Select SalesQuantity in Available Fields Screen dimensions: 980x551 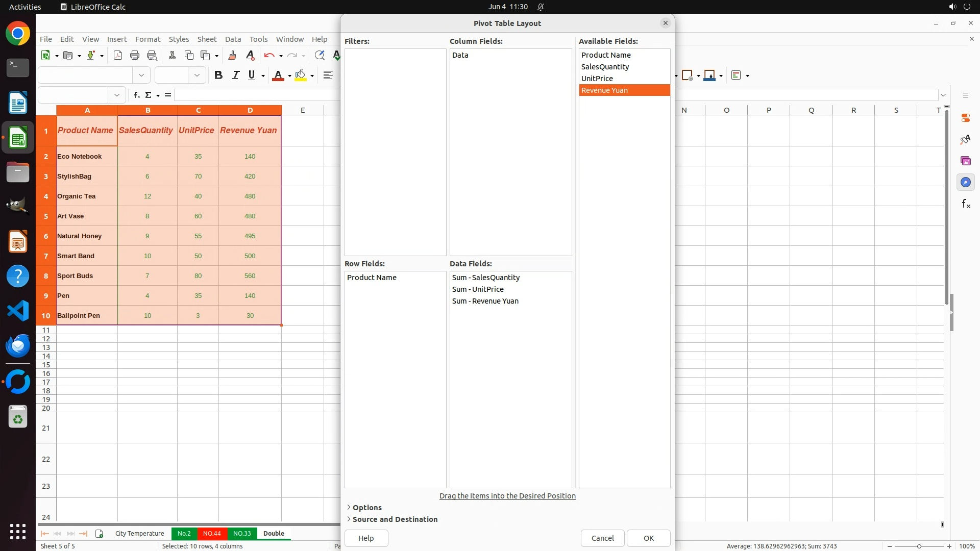point(605,67)
